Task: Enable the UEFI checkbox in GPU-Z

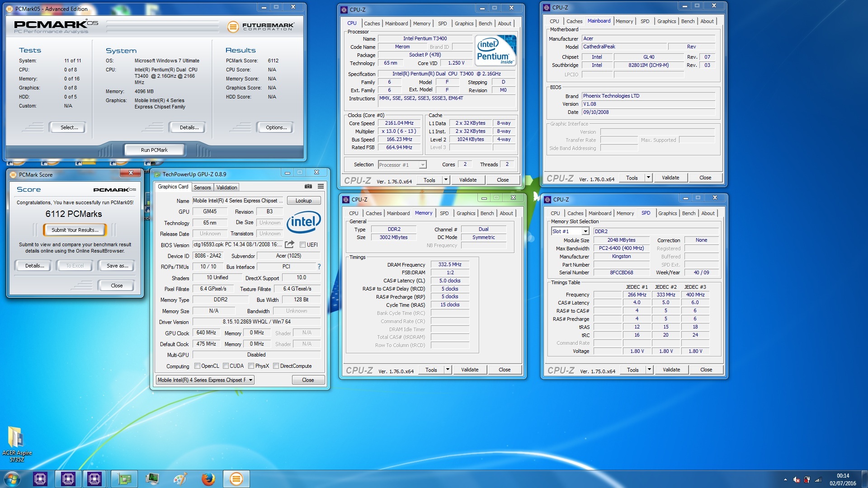Action: 302,245
